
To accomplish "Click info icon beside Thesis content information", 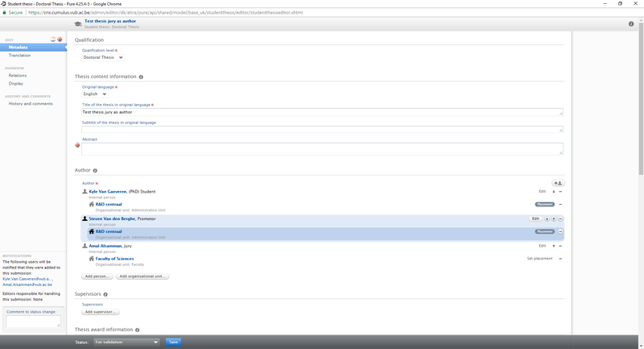I will [x=142, y=77].
